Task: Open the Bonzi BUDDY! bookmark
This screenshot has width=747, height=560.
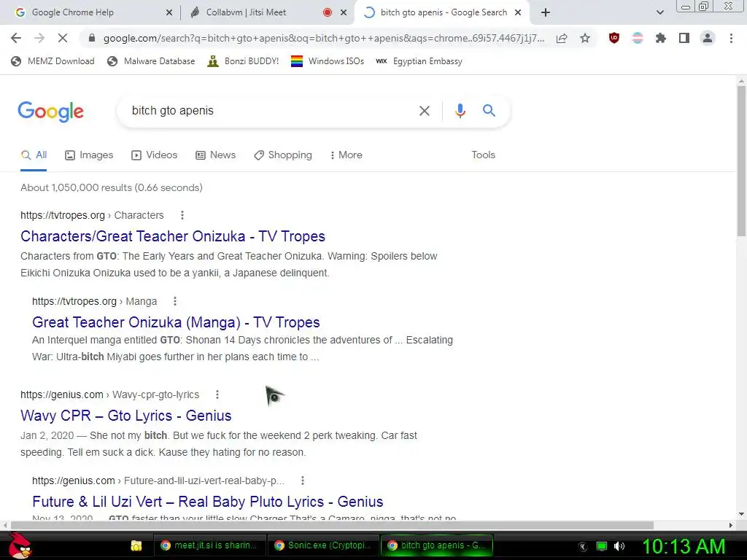Action: (x=243, y=61)
